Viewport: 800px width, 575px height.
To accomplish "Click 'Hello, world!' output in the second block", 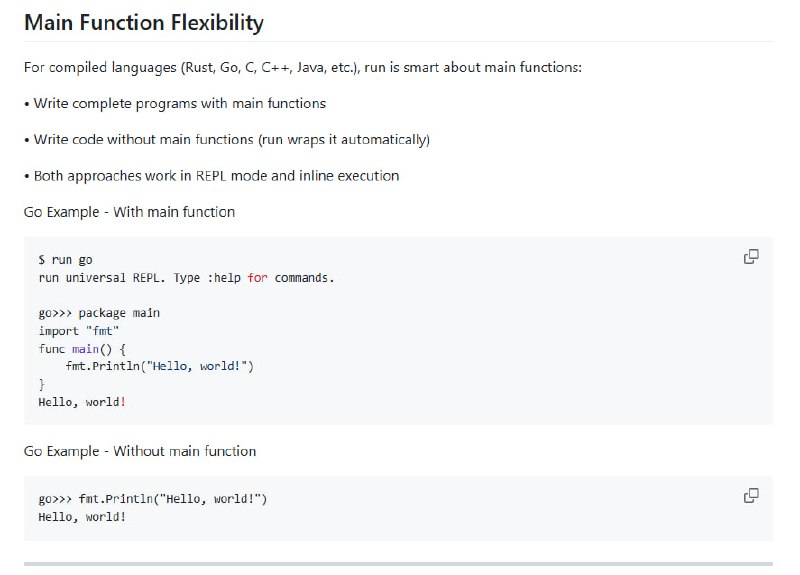I will [83, 516].
